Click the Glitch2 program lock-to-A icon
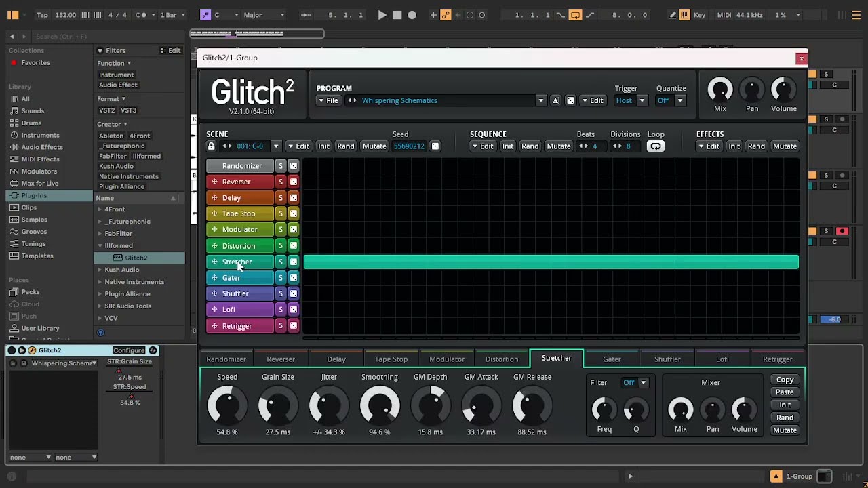The image size is (868, 488). click(555, 100)
